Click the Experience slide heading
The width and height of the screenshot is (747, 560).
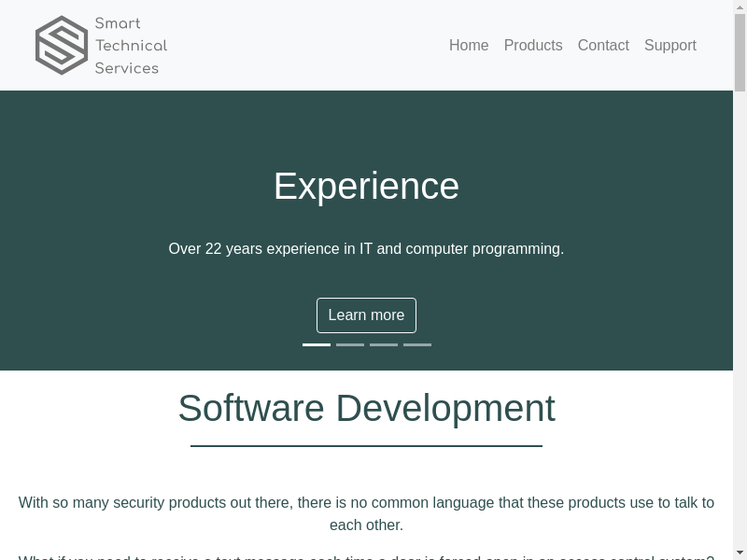click(x=366, y=187)
